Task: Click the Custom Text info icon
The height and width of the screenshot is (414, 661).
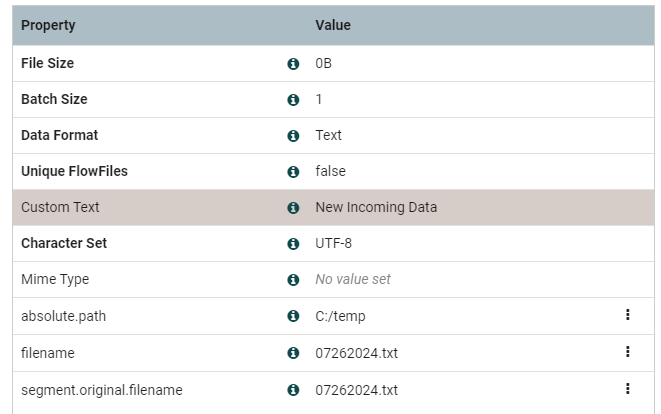Action: pyautogui.click(x=293, y=208)
